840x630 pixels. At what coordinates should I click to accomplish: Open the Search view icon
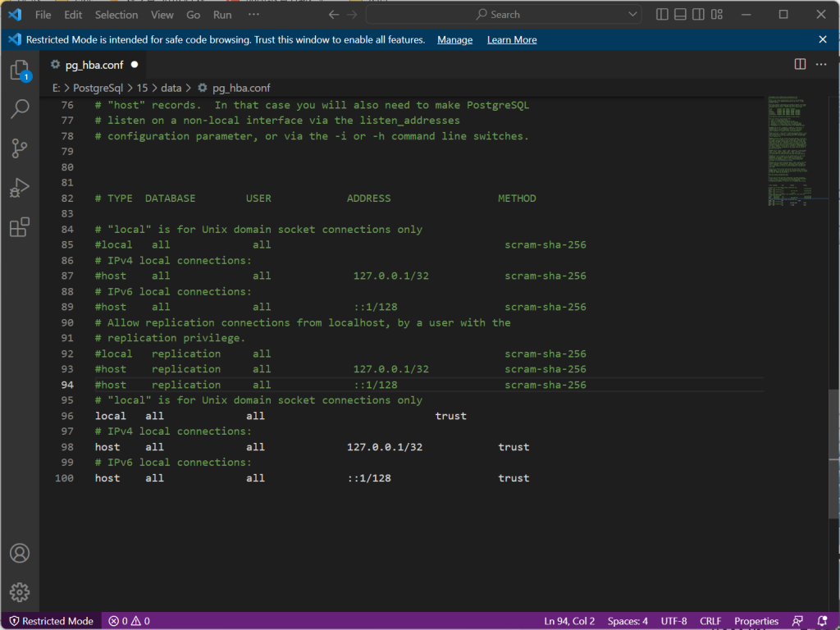pyautogui.click(x=20, y=109)
